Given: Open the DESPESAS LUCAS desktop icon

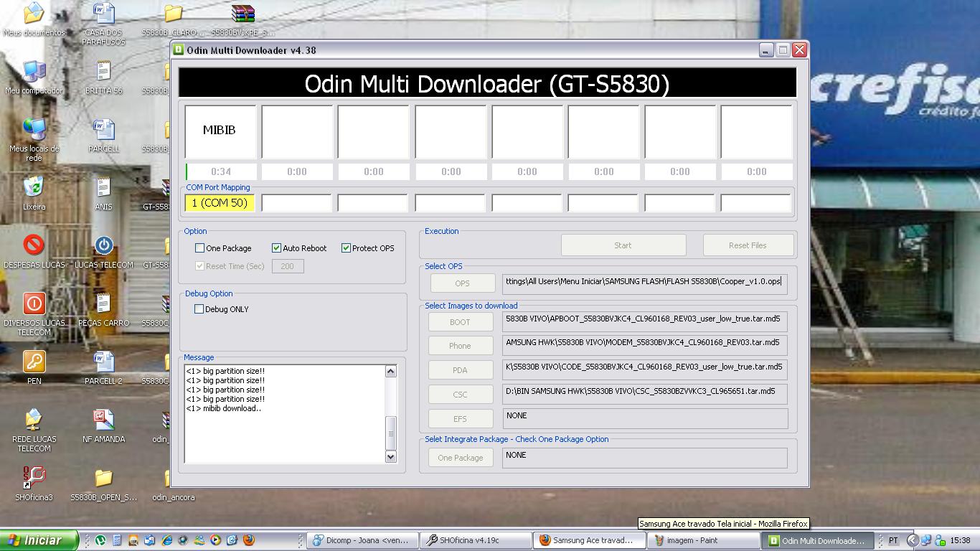Looking at the screenshot, I should pos(34,251).
